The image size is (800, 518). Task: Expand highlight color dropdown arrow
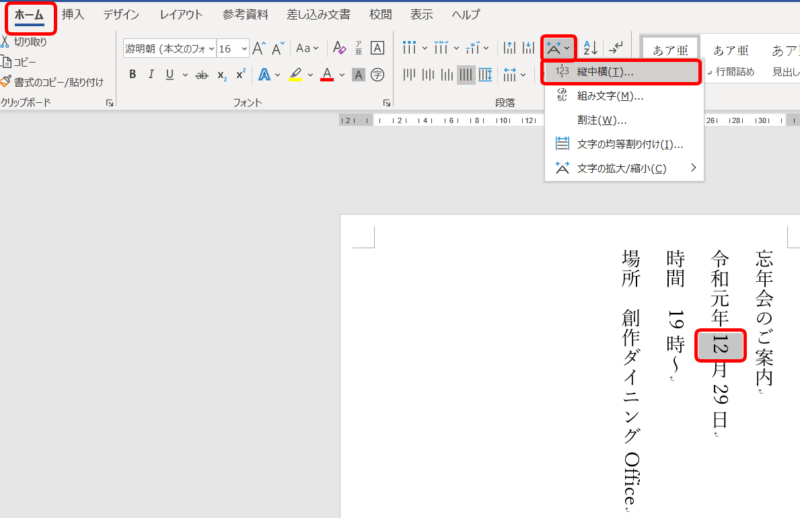(x=310, y=75)
